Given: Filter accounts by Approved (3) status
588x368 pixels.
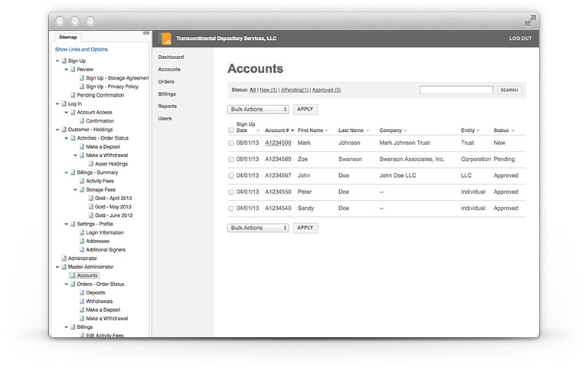Looking at the screenshot, I should (x=326, y=90).
